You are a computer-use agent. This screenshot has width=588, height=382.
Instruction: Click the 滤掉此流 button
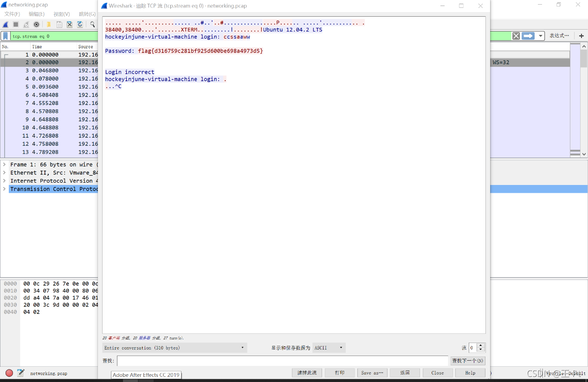(x=306, y=372)
